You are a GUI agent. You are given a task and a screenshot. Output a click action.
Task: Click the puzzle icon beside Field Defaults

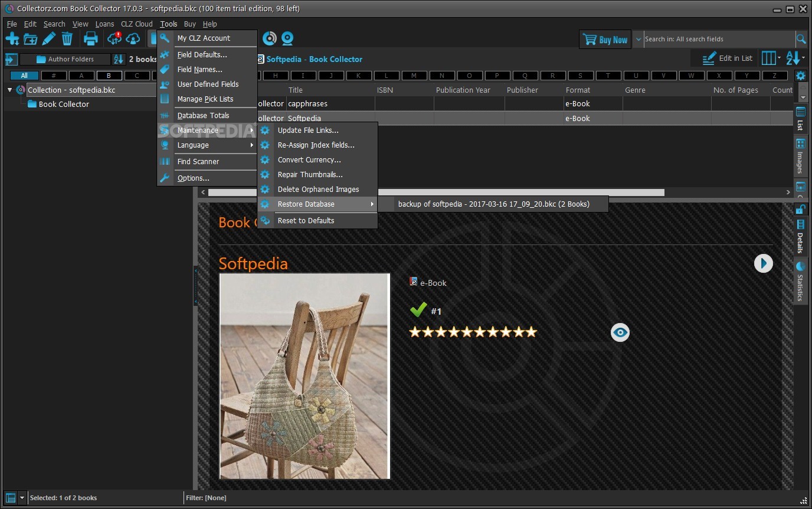point(165,55)
